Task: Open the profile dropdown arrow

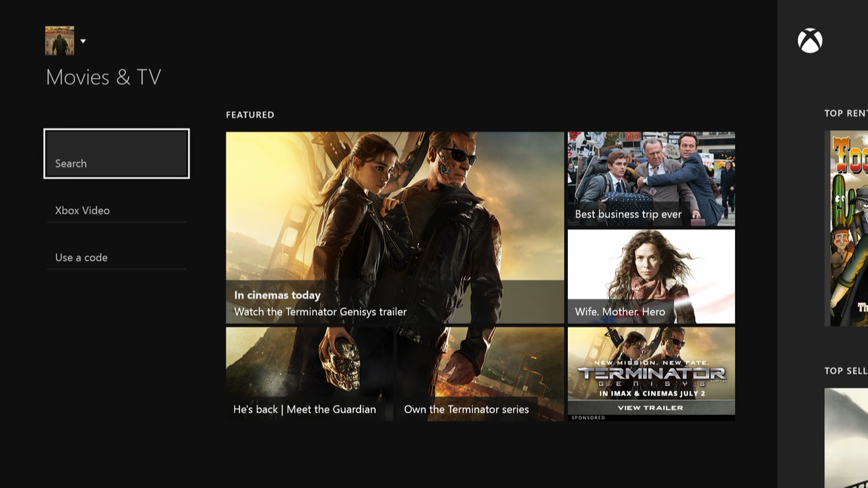Action: point(83,41)
